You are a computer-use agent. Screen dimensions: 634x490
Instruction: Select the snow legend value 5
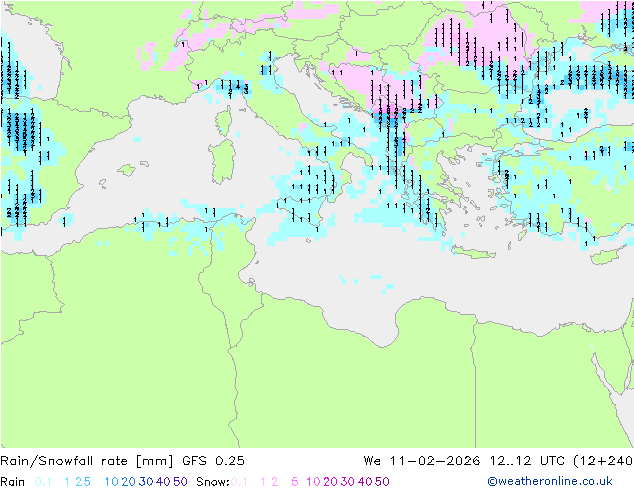(x=295, y=482)
